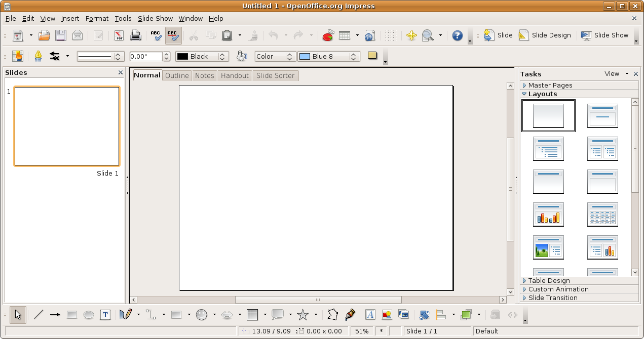Open the Gallery of graphics
This screenshot has width=644, height=339.
pyautogui.click(x=404, y=315)
